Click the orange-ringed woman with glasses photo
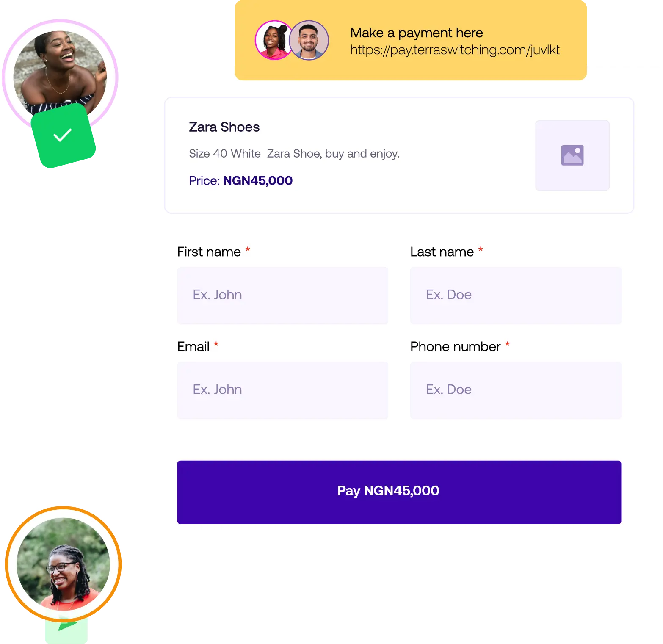Image resolution: width=663 pixels, height=644 pixels. pos(63,564)
